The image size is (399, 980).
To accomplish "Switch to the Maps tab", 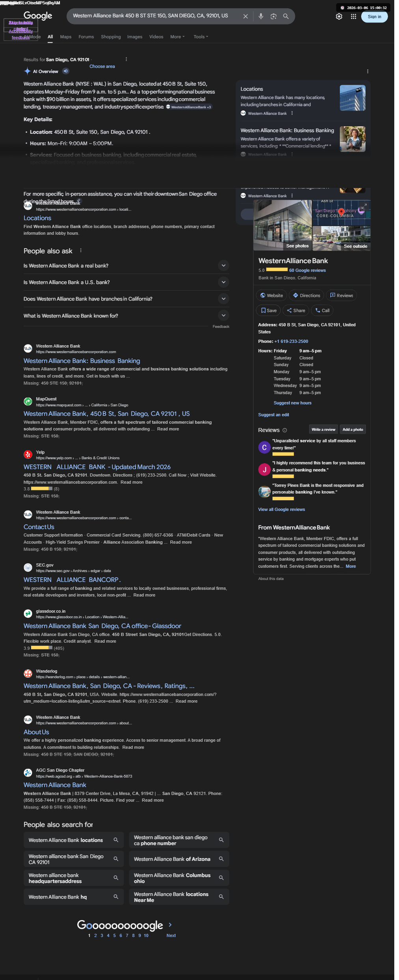I will [65, 37].
